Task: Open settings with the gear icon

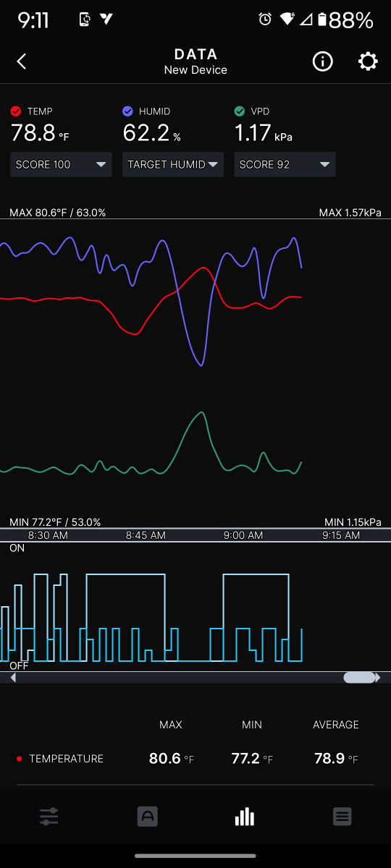Action: point(368,61)
